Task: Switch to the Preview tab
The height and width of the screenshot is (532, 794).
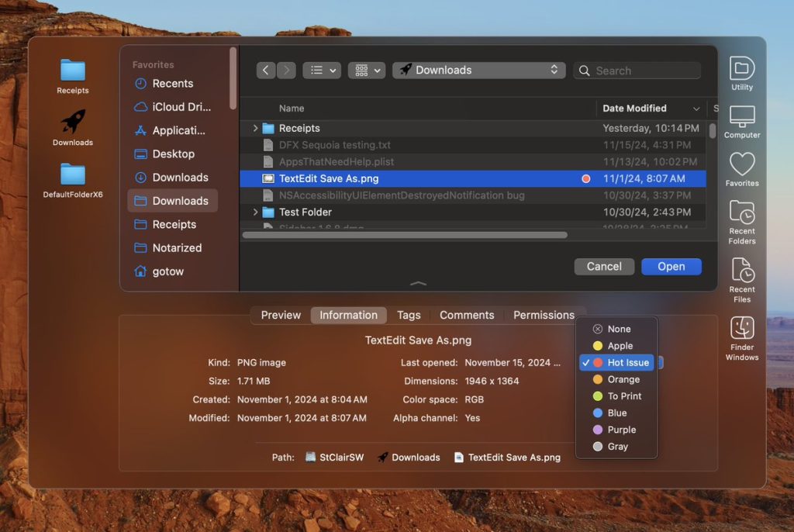Action: (x=281, y=315)
